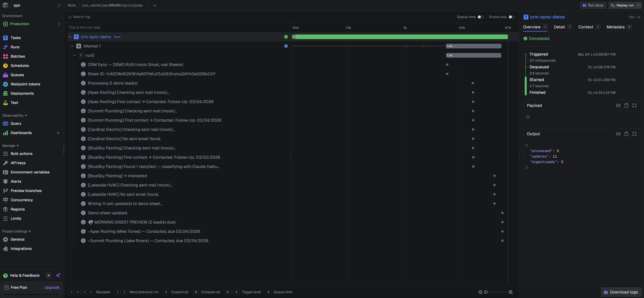Screen dimensions: 644x298
Task: Collapse the crm-sync-demo root task
Action: pos(70,36)
